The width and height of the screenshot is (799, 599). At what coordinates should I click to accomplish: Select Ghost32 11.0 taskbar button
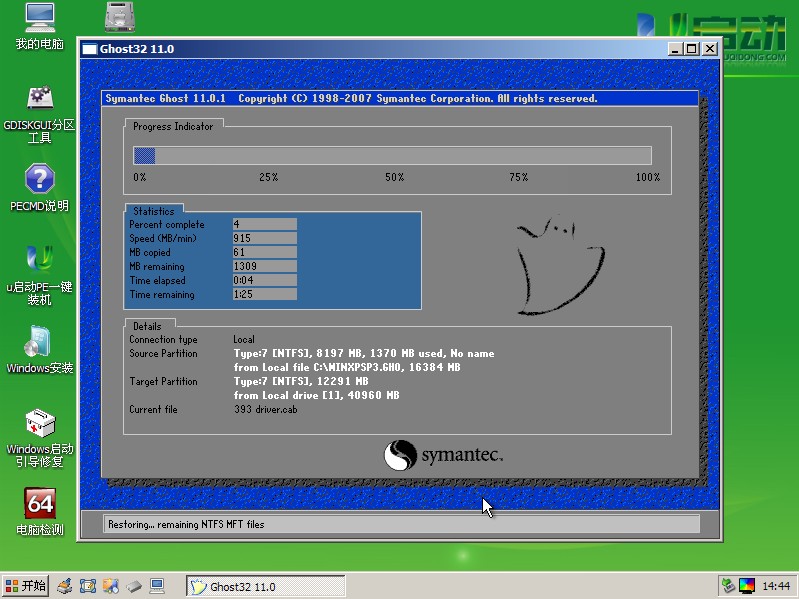[x=265, y=586]
